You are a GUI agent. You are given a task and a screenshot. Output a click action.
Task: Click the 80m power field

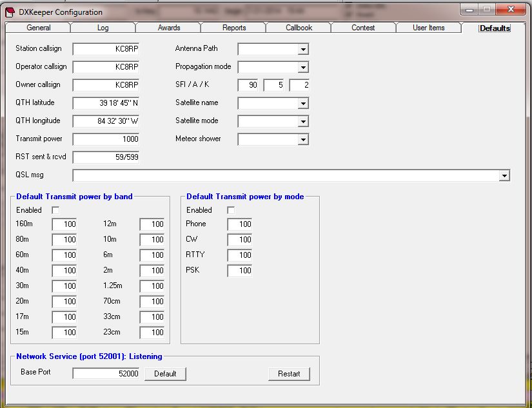[64, 240]
